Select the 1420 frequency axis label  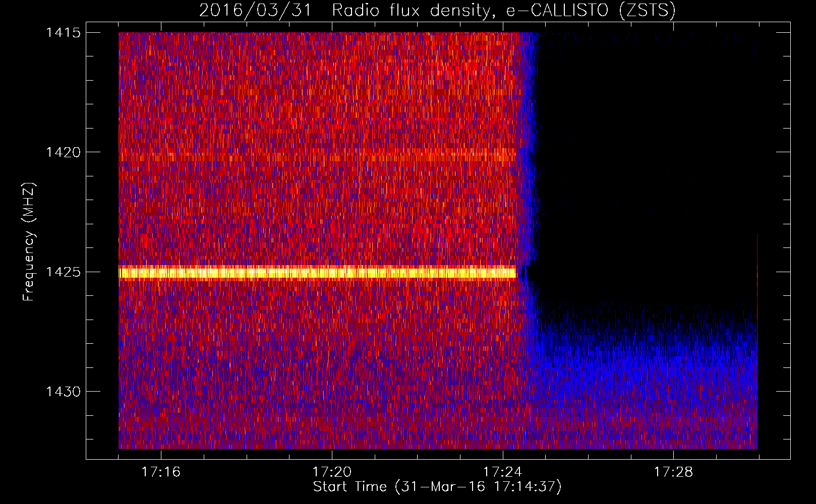63,152
